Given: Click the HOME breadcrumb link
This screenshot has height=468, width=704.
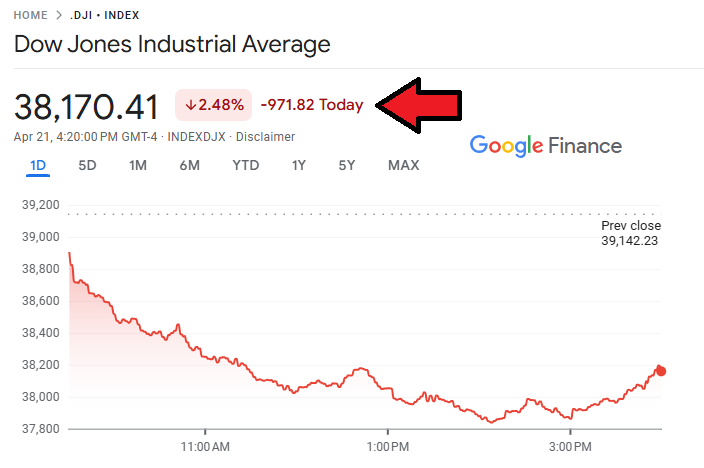Looking at the screenshot, I should [30, 15].
